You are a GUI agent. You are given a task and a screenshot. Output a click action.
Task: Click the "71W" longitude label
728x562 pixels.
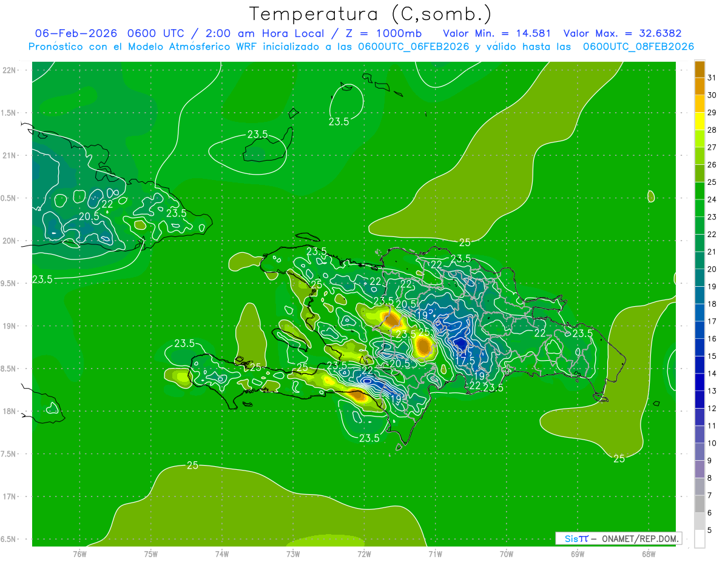435,554
